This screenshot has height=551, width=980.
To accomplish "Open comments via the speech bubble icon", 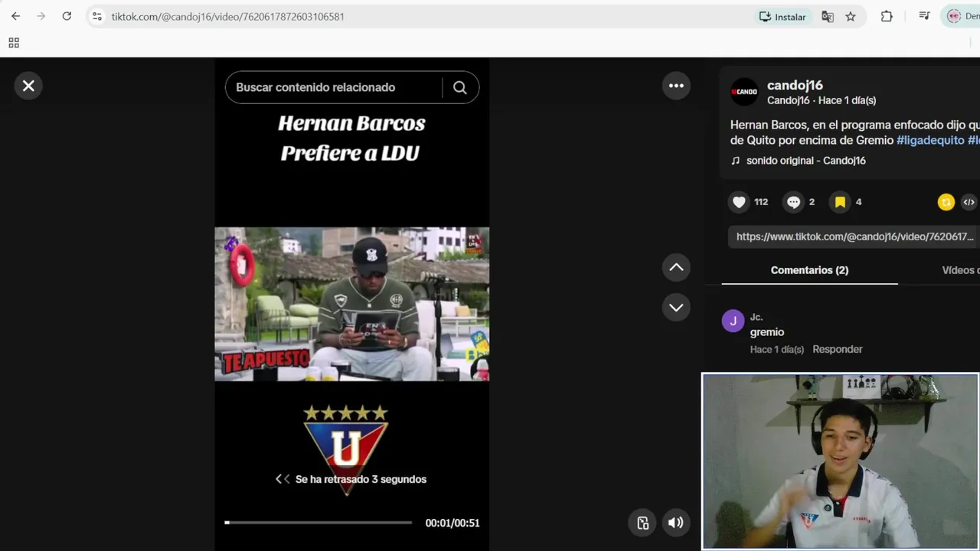I will 793,202.
